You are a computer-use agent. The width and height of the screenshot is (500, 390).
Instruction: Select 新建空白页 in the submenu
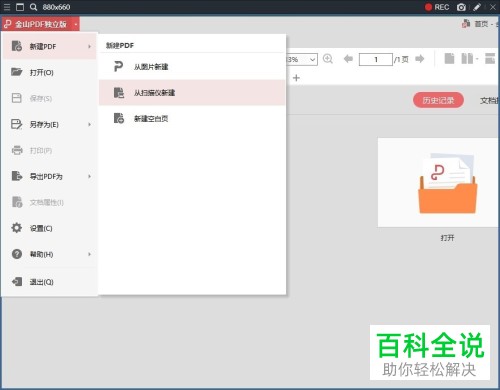[192, 119]
